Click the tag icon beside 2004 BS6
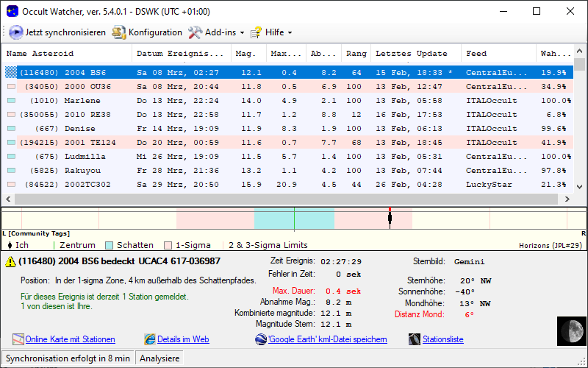This screenshot has height=368, width=588. (11, 72)
